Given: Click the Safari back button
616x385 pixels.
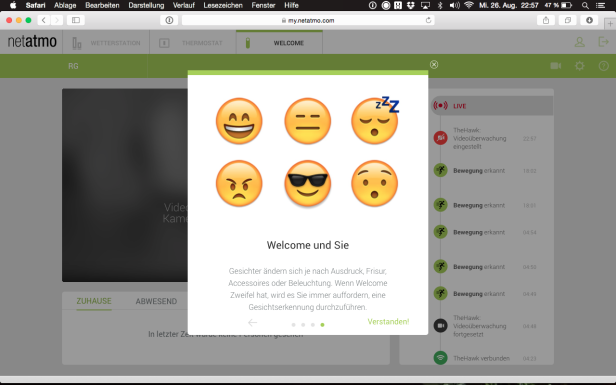Looking at the screenshot, I should (44, 20).
